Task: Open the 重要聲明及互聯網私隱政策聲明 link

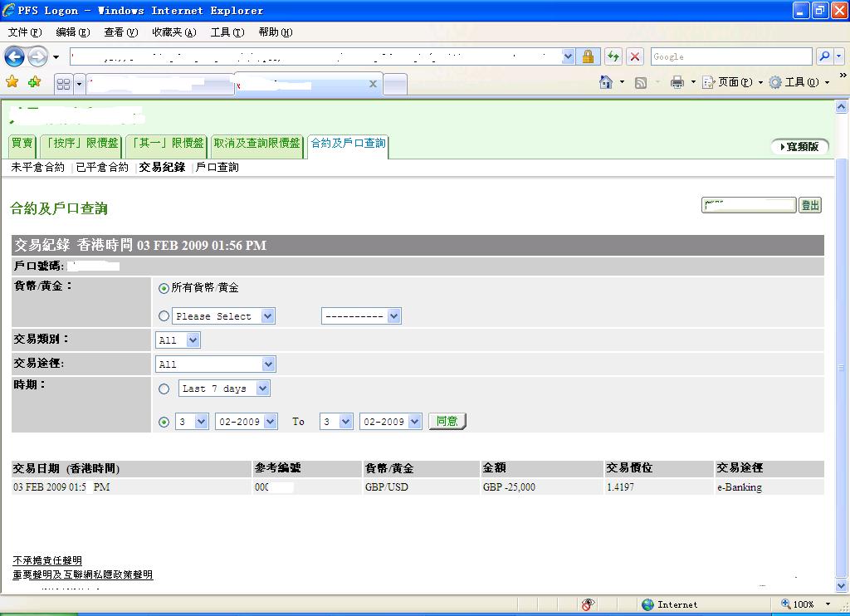Action: point(83,574)
